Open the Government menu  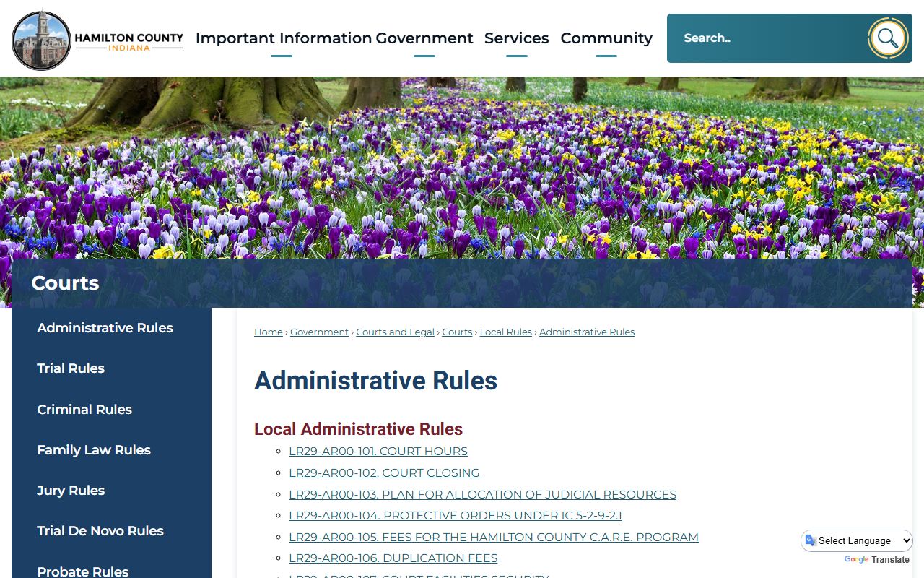(x=424, y=38)
